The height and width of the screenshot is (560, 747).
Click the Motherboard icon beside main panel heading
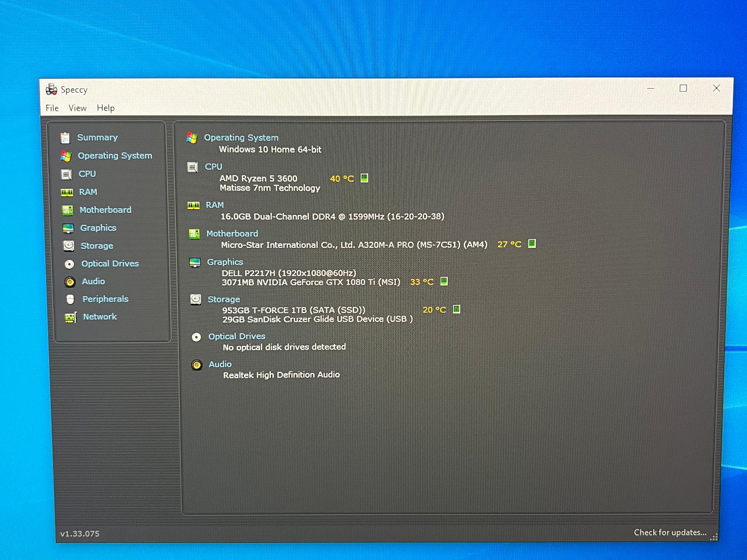pos(194,234)
